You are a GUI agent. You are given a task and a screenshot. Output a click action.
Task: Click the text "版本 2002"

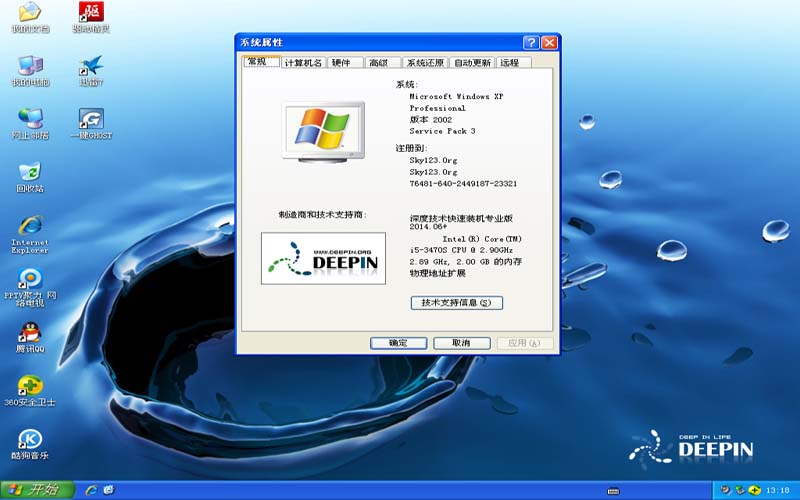431,119
